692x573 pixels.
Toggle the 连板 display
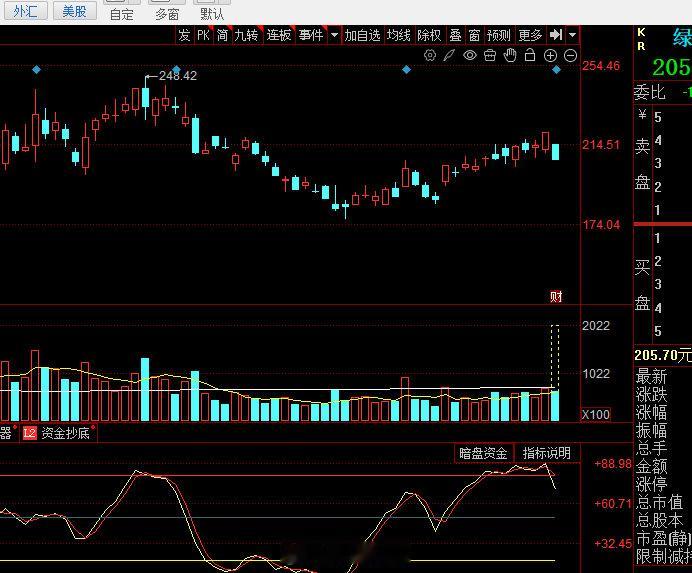coord(279,35)
